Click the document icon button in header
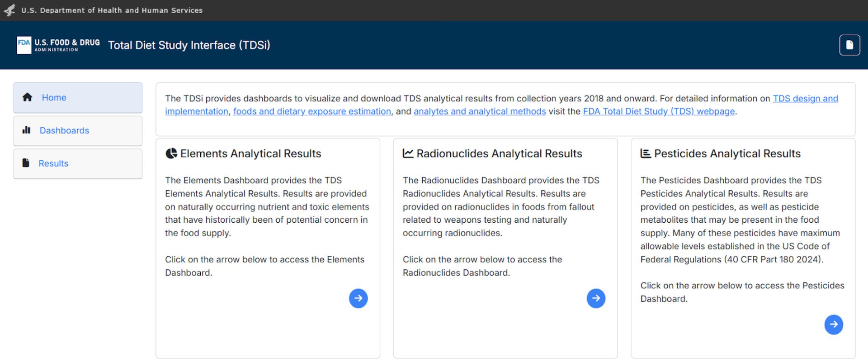868x359 pixels. (x=849, y=45)
